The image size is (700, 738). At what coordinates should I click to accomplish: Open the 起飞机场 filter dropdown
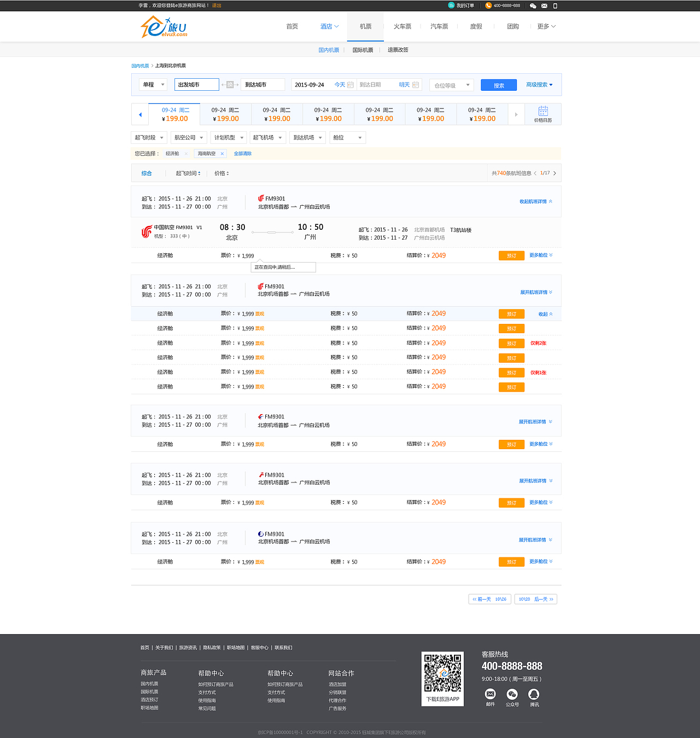(267, 137)
